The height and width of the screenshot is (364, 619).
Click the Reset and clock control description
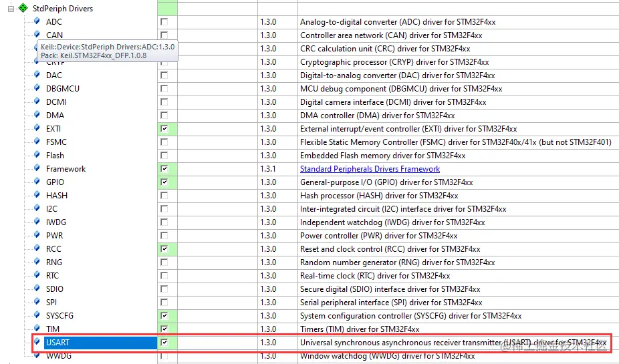[x=390, y=249]
